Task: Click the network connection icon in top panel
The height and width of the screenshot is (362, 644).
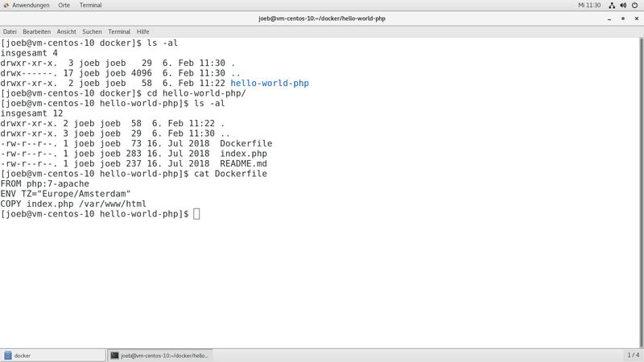Action: (613, 5)
